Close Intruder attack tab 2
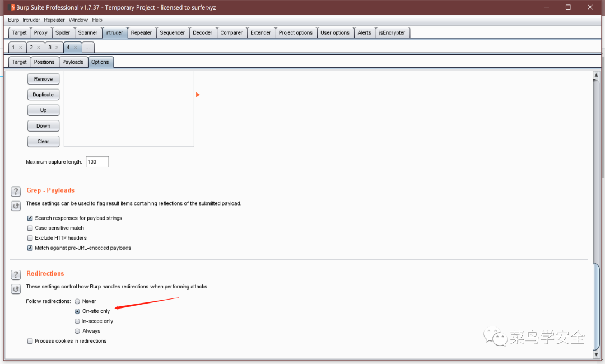The image size is (605, 364). (x=39, y=48)
